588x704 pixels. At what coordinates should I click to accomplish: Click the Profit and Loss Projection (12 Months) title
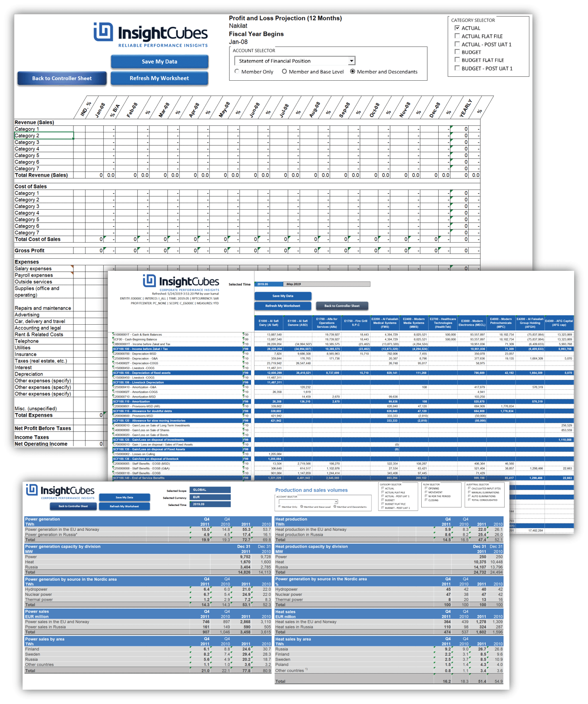(285, 18)
